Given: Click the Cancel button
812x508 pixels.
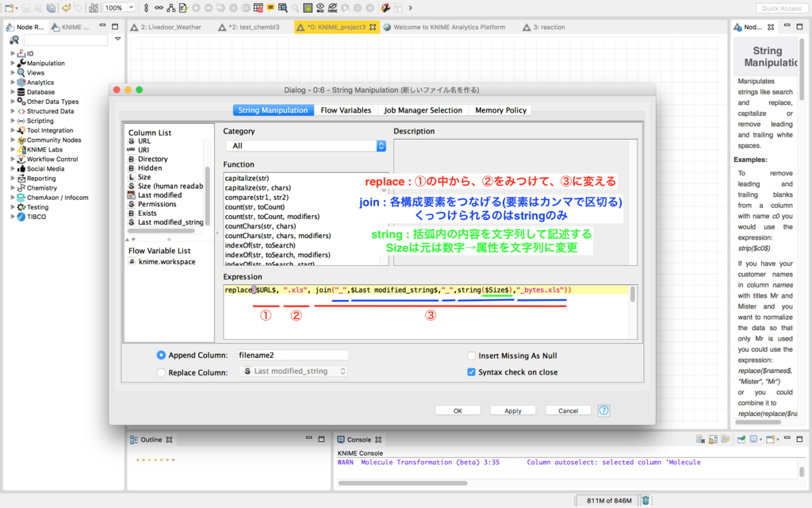Looking at the screenshot, I should (x=568, y=410).
